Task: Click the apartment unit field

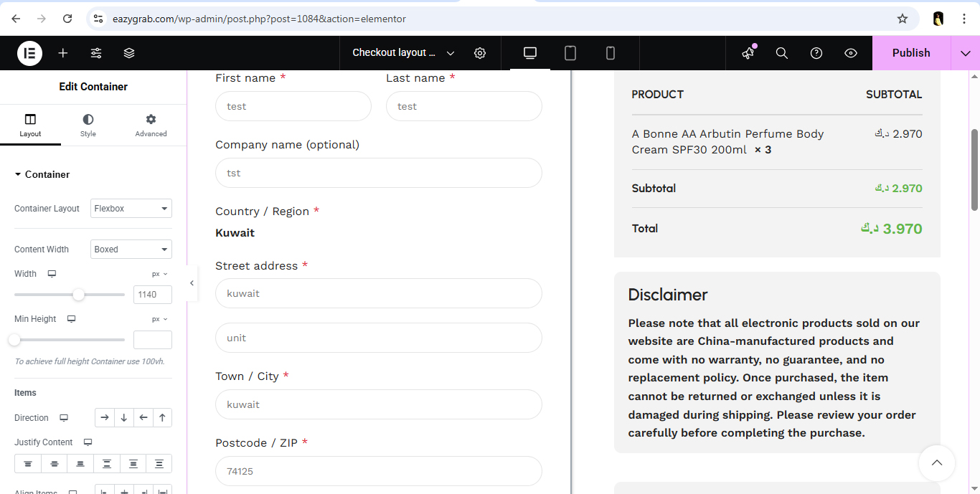Action: tap(379, 338)
